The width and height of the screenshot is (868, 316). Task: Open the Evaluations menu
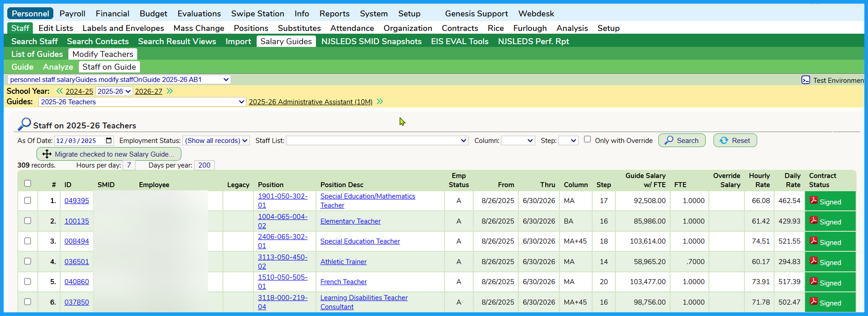pyautogui.click(x=199, y=14)
